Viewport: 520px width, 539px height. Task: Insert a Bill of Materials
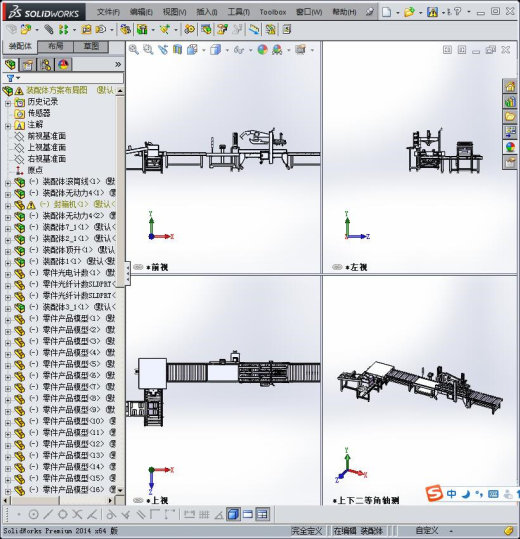pyautogui.click(x=206, y=30)
